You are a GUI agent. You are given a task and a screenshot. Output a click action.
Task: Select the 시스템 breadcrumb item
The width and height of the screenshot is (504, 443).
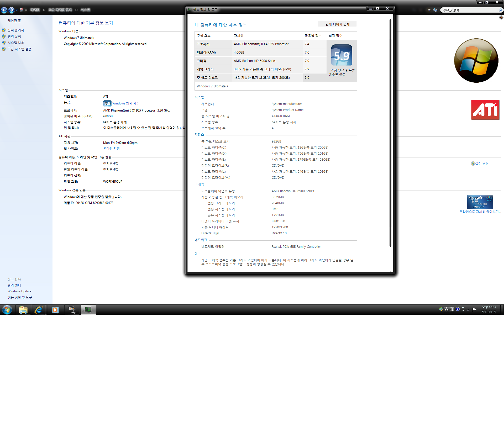click(x=85, y=10)
